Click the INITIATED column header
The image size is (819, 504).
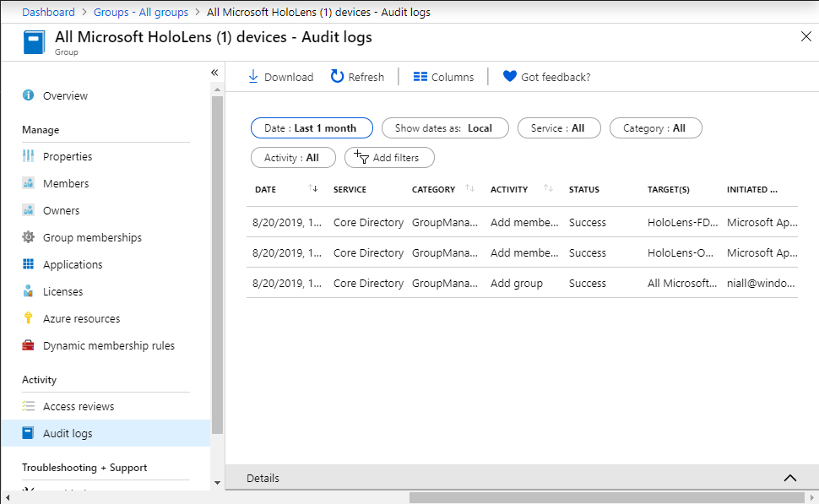tap(752, 190)
